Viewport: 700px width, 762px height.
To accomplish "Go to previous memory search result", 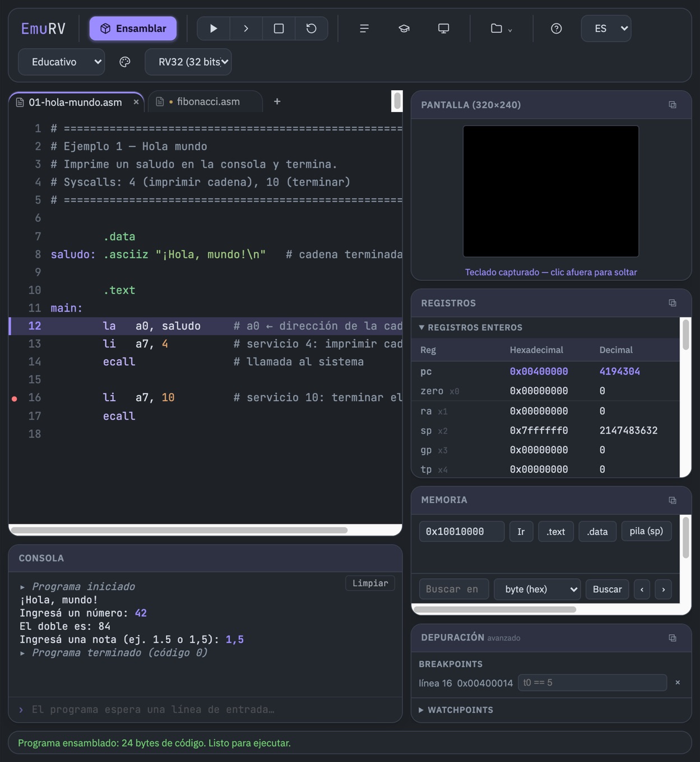I will coord(642,589).
